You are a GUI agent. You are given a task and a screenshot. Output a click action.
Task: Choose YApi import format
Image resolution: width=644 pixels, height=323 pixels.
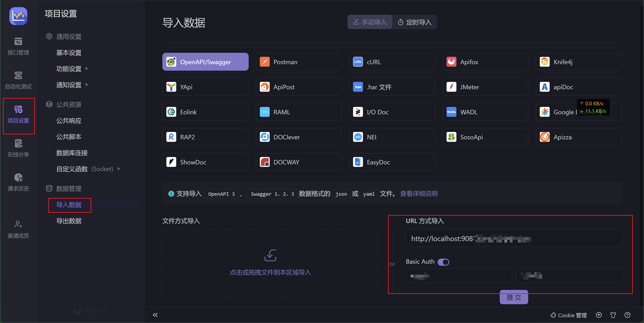pyautogui.click(x=205, y=87)
